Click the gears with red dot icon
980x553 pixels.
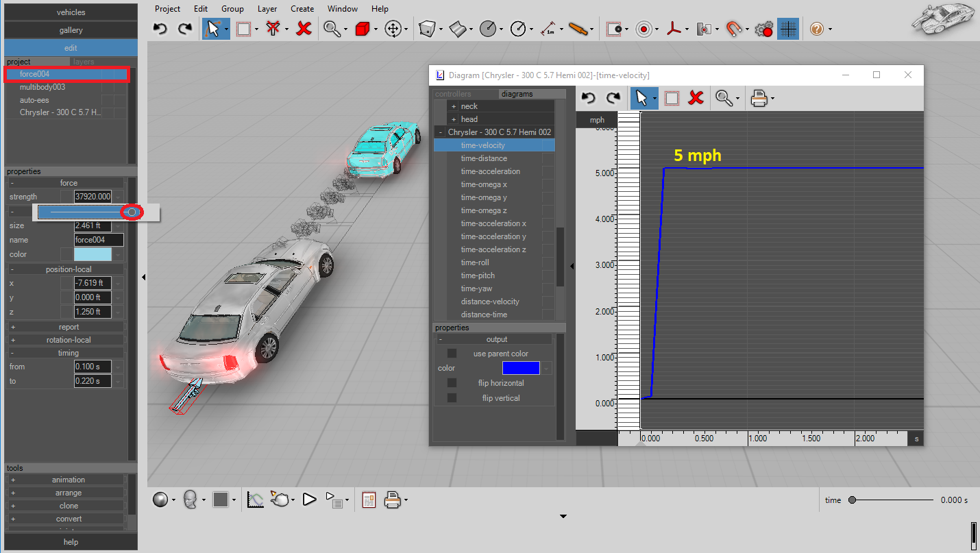pyautogui.click(x=763, y=29)
